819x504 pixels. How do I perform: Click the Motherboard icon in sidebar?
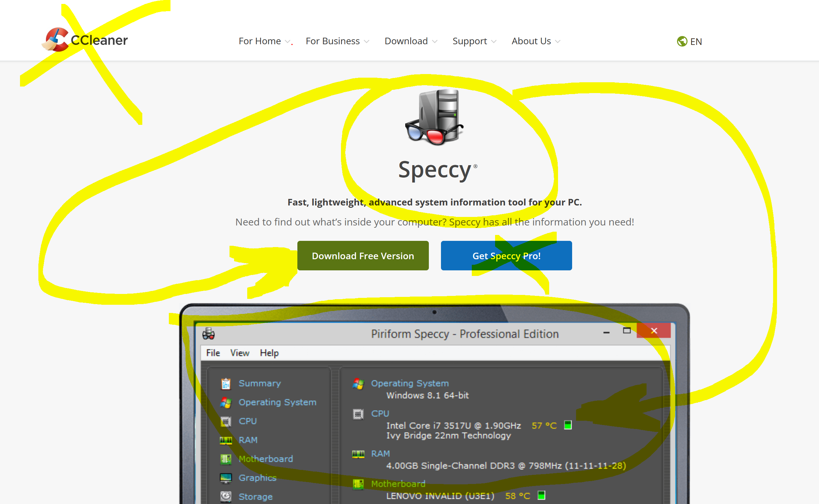[x=226, y=459]
